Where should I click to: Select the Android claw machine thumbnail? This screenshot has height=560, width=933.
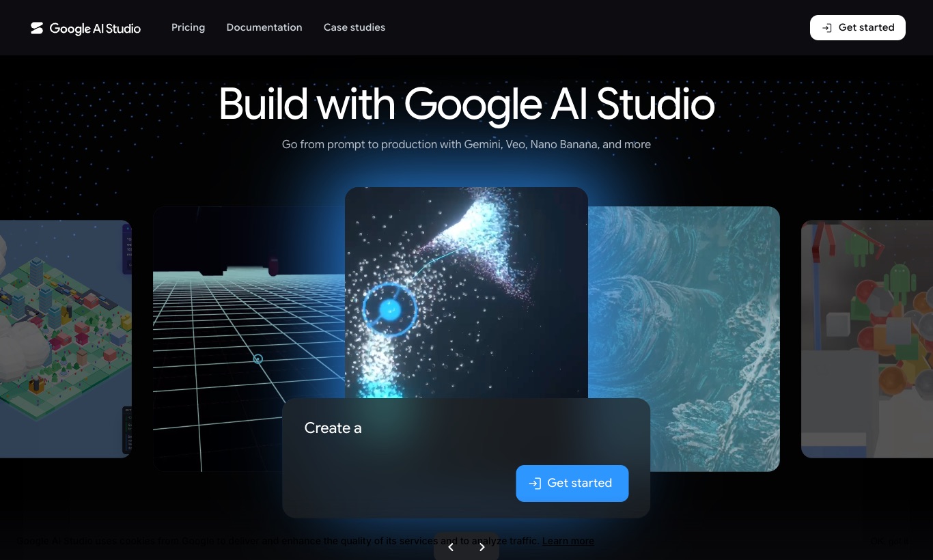click(867, 339)
